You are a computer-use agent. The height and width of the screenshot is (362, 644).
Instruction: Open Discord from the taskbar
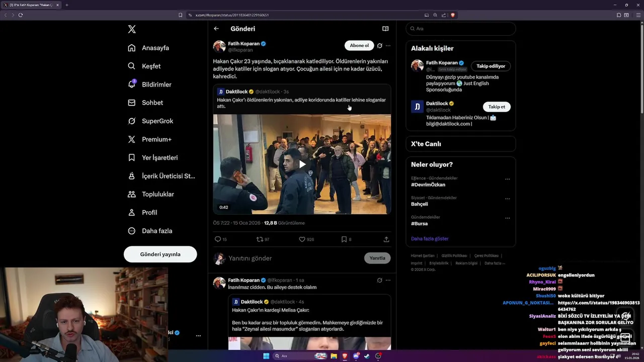coord(356,356)
